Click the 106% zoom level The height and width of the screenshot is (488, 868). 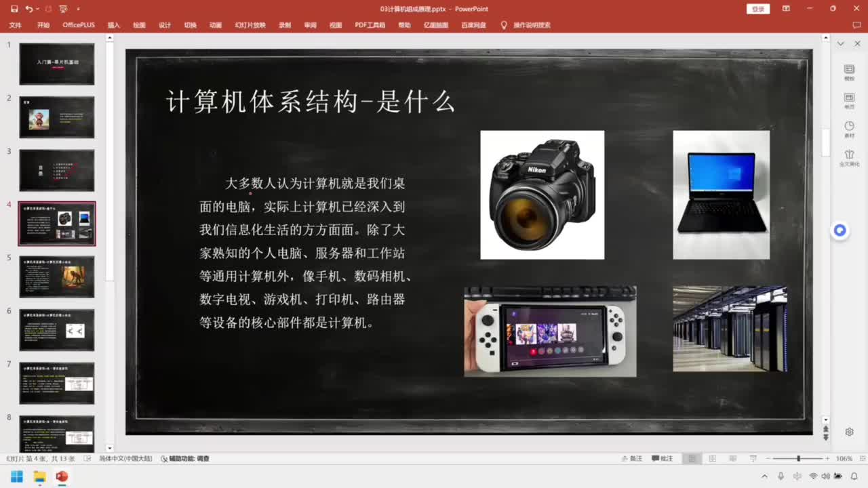coord(844,459)
